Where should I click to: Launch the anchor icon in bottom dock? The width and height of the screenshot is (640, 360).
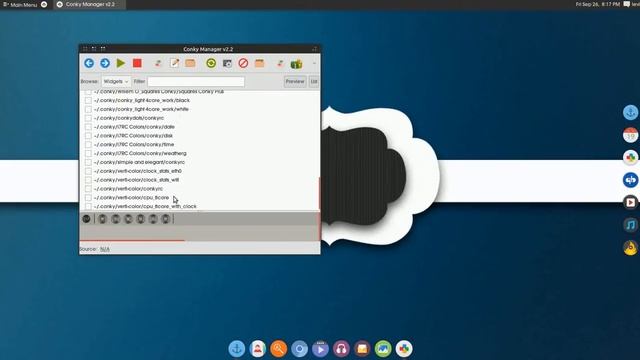click(237, 349)
